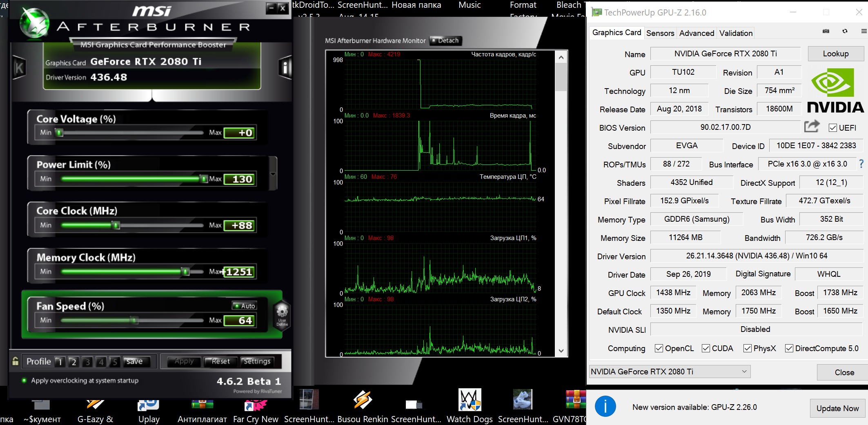
Task: Take a GPU-Z screenshot with camera icon
Action: point(826,31)
